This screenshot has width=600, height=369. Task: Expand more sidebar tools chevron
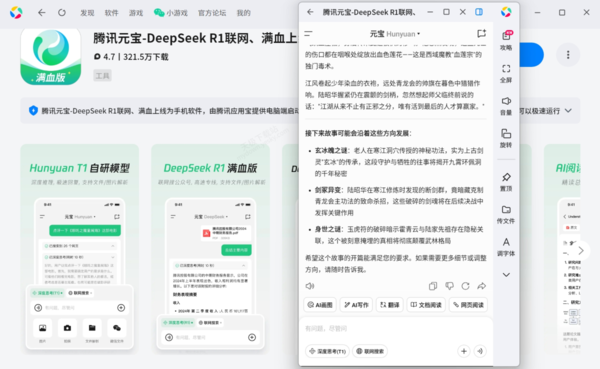click(506, 274)
